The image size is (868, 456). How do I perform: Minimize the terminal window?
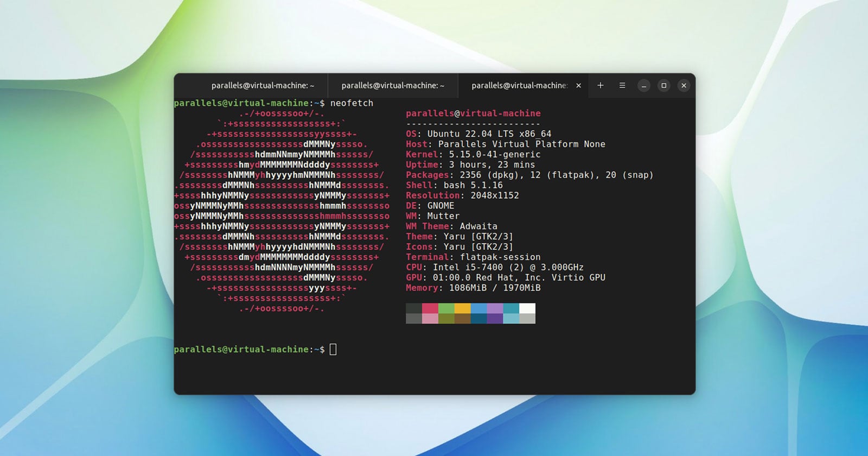point(644,86)
